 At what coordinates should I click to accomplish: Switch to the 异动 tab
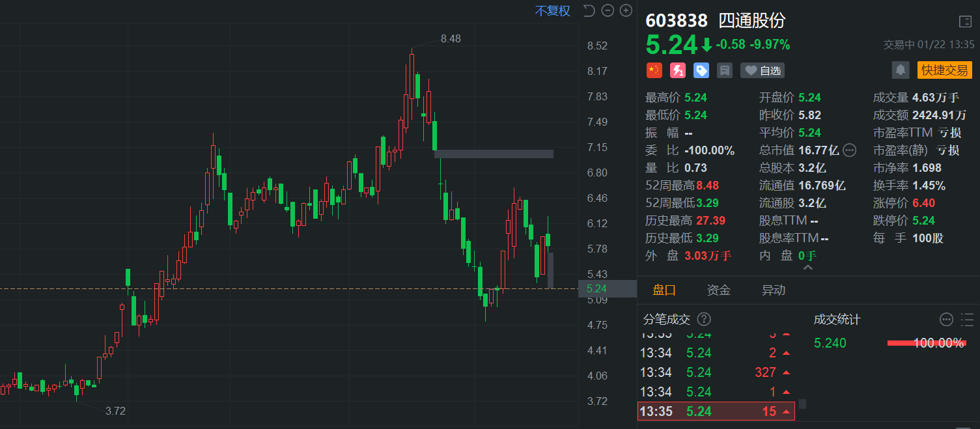click(x=774, y=290)
